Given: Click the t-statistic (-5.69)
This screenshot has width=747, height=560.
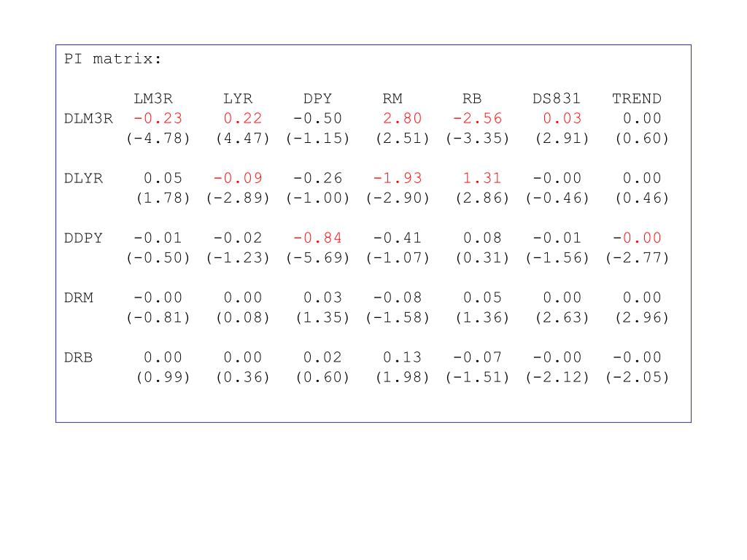Looking at the screenshot, I should click(x=318, y=257).
